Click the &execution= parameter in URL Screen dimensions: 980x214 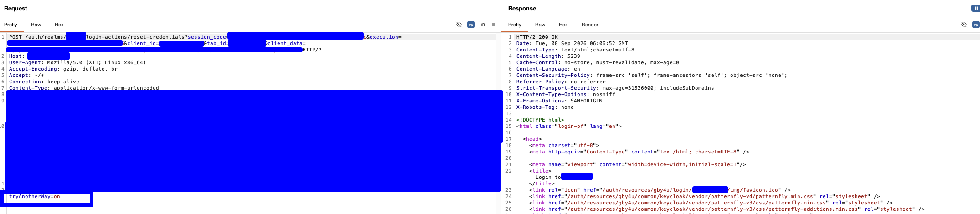tap(384, 37)
